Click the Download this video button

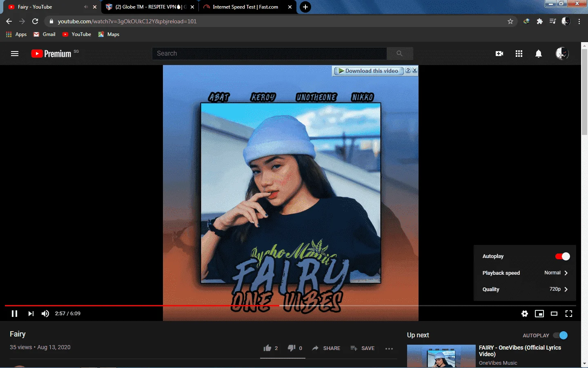[369, 71]
